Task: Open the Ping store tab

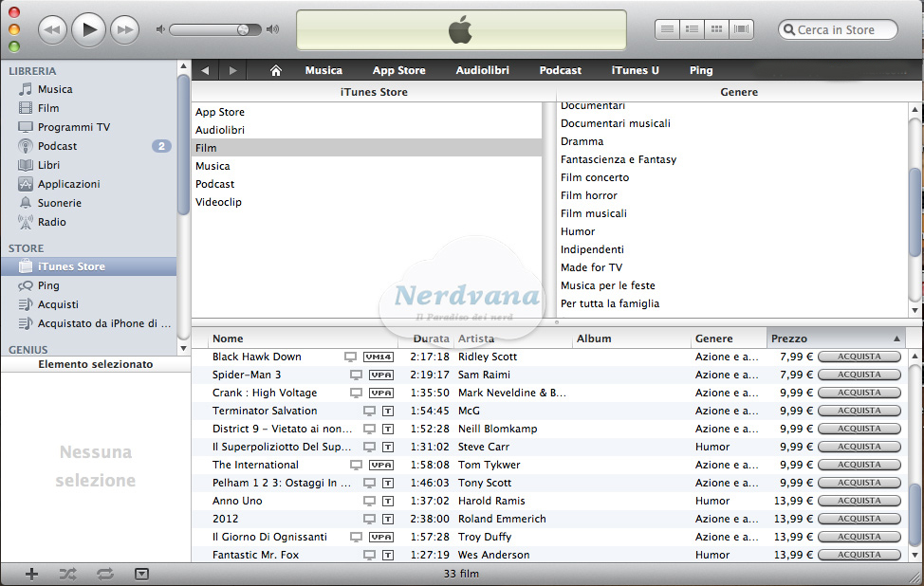Action: pyautogui.click(x=701, y=71)
